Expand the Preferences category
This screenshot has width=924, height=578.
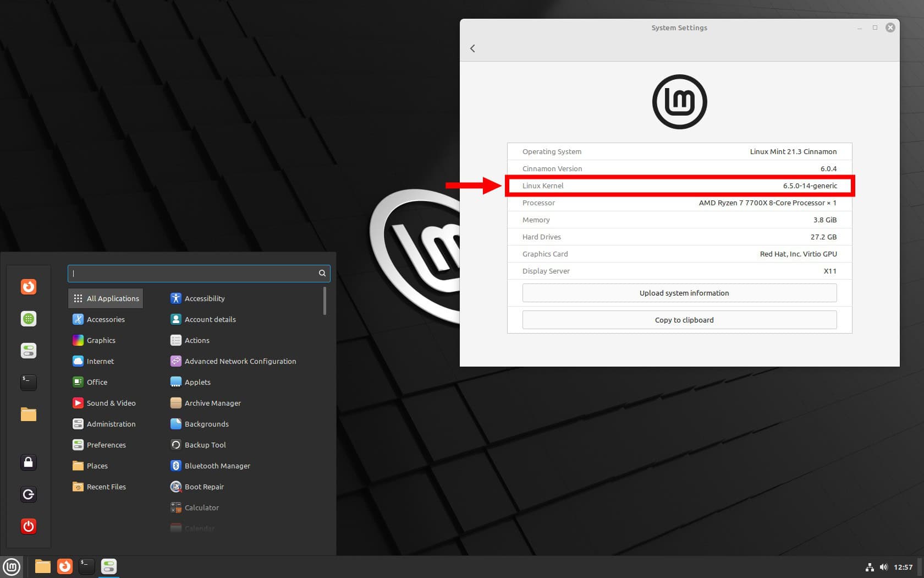106,444
